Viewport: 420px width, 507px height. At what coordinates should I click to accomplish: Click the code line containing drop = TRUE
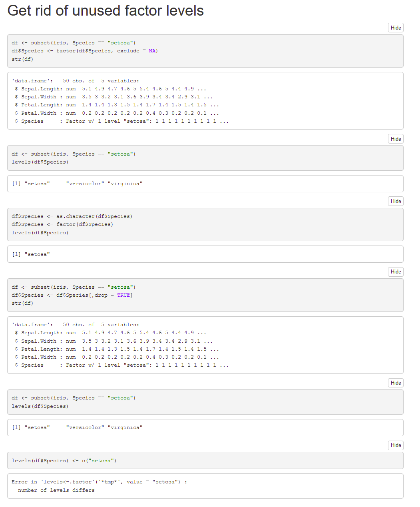(x=72, y=295)
